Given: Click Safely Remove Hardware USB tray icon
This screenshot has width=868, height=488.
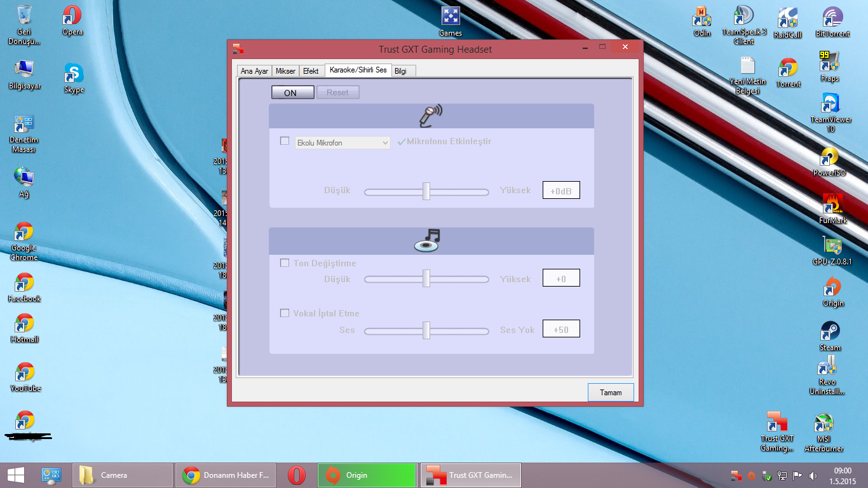Looking at the screenshot, I should 767,475.
